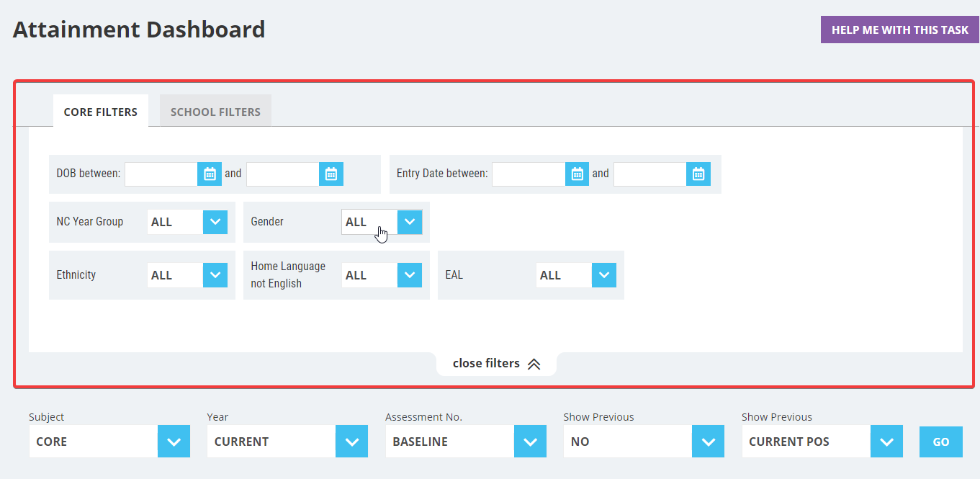Click the EAL dropdown chevron
The height and width of the screenshot is (479, 980).
[603, 274]
